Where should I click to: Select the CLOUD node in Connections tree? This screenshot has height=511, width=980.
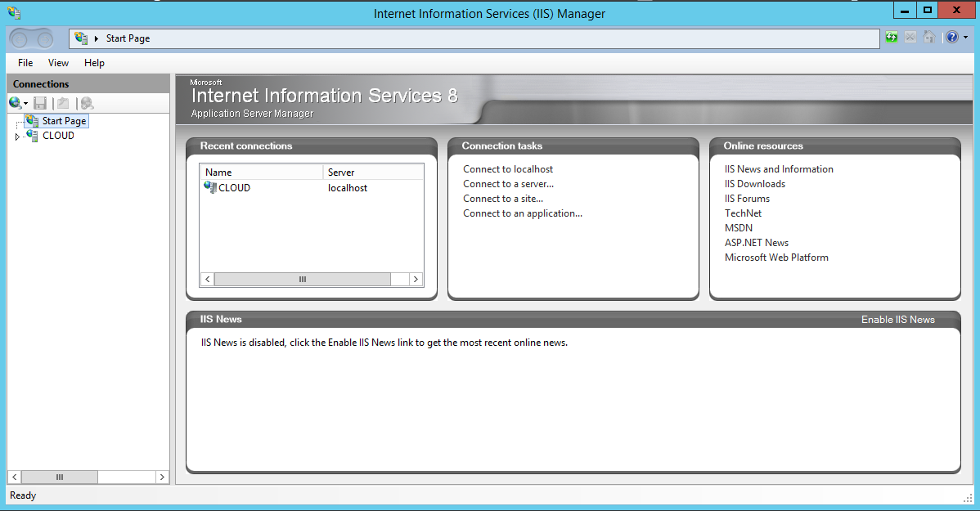click(58, 136)
